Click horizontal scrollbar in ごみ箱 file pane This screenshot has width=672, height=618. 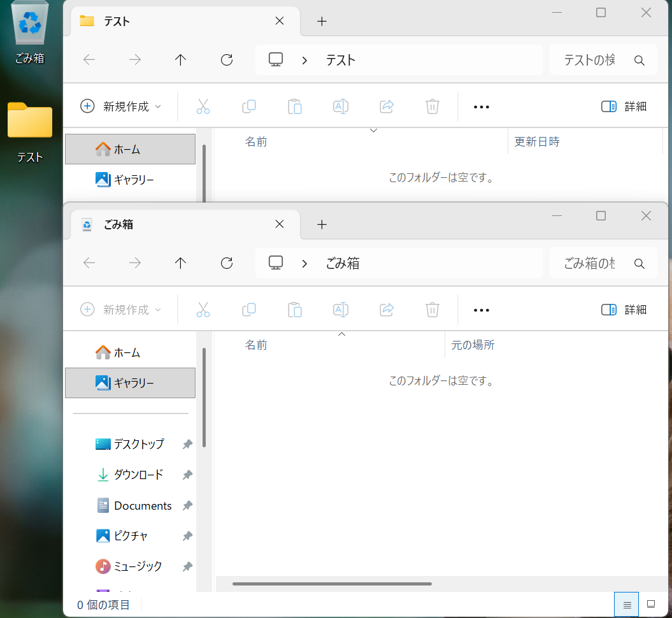click(332, 584)
